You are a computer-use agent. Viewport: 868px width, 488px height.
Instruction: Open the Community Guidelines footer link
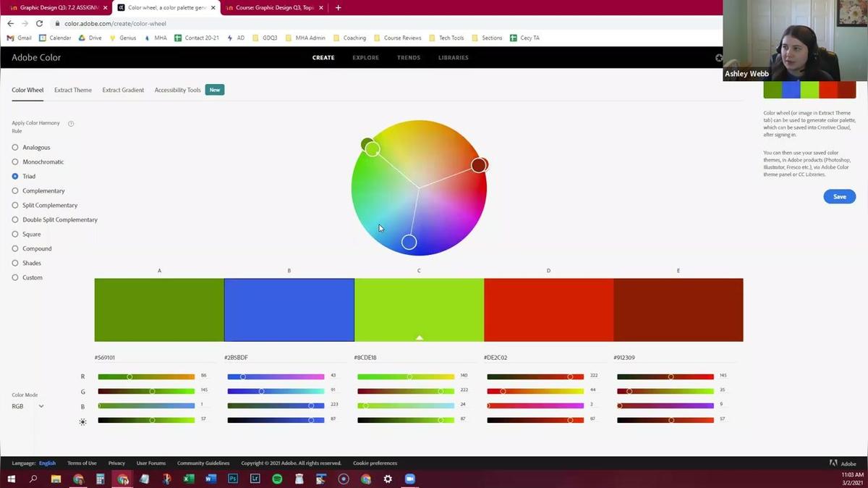(203, 463)
